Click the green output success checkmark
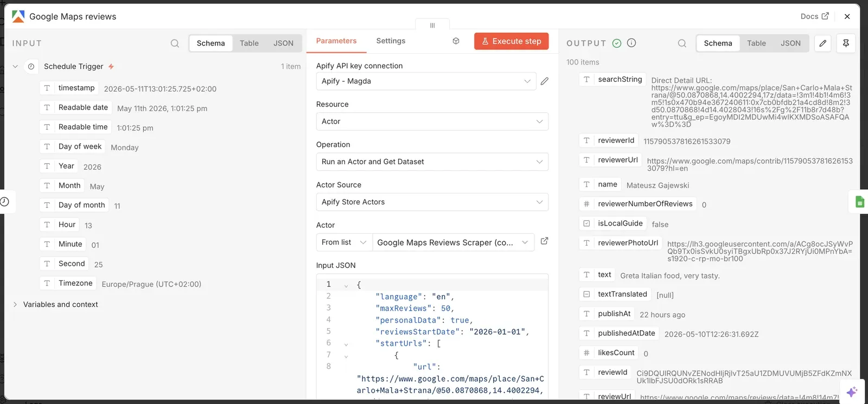 (617, 43)
